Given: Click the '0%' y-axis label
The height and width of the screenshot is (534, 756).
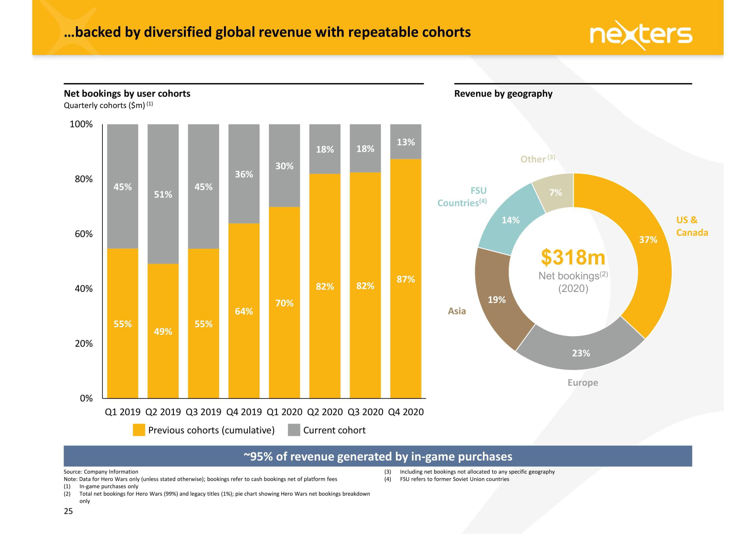Looking at the screenshot, I should coord(86,399).
